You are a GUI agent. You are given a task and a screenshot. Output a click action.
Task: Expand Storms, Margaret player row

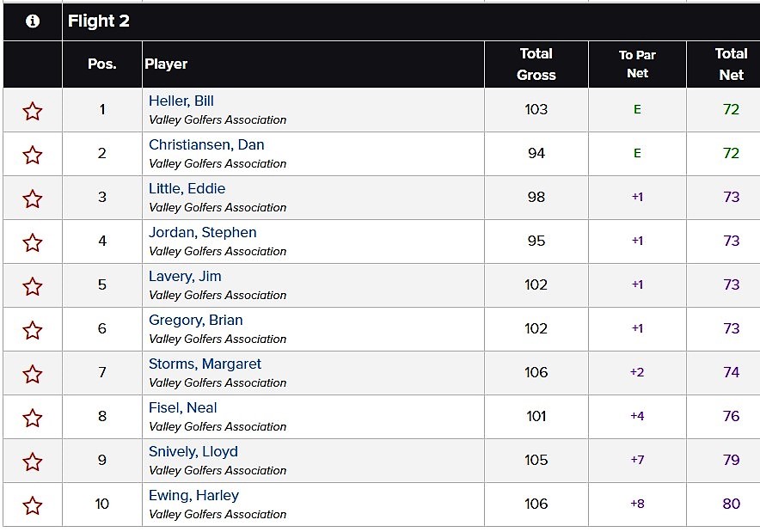pyautogui.click(x=205, y=364)
